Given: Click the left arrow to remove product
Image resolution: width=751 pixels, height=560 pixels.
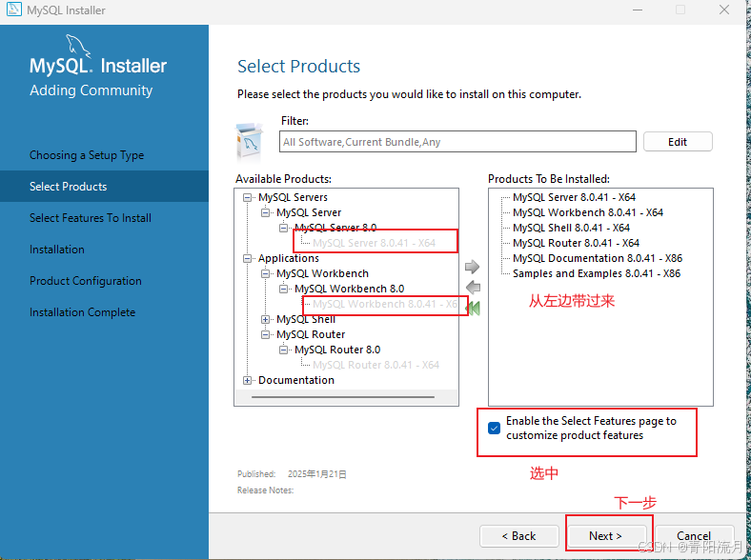Looking at the screenshot, I should pos(473,288).
